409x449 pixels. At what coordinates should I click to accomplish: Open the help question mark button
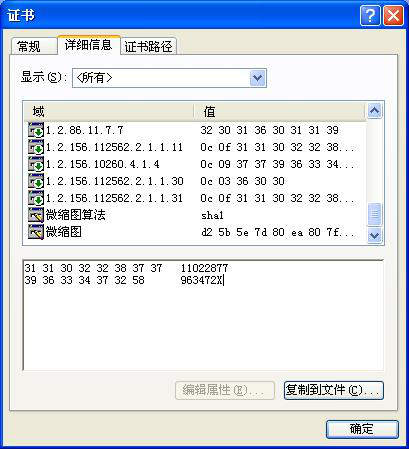[x=370, y=16]
